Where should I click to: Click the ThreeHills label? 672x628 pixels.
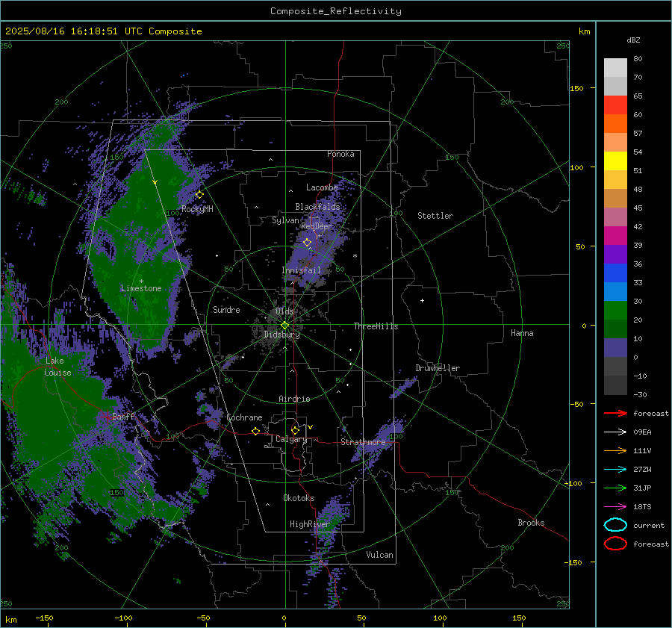pyautogui.click(x=376, y=326)
